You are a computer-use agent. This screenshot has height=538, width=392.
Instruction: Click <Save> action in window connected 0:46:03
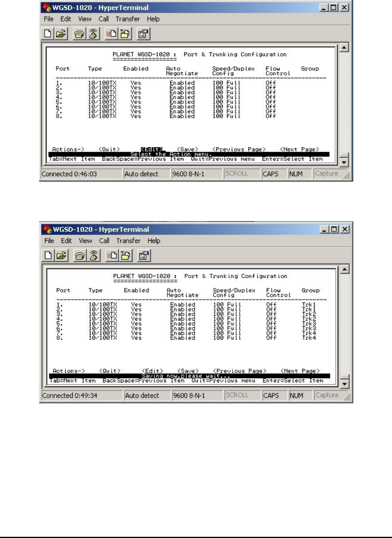point(188,149)
